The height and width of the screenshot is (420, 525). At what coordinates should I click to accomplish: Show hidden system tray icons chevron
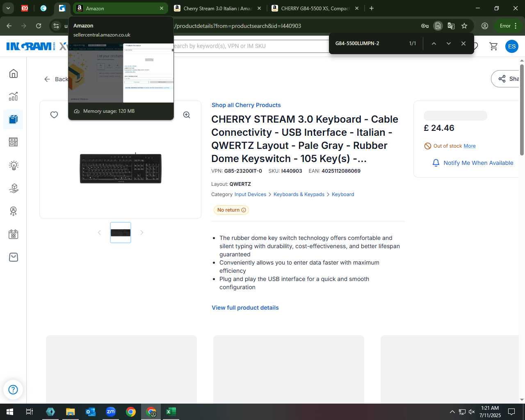pos(452,412)
